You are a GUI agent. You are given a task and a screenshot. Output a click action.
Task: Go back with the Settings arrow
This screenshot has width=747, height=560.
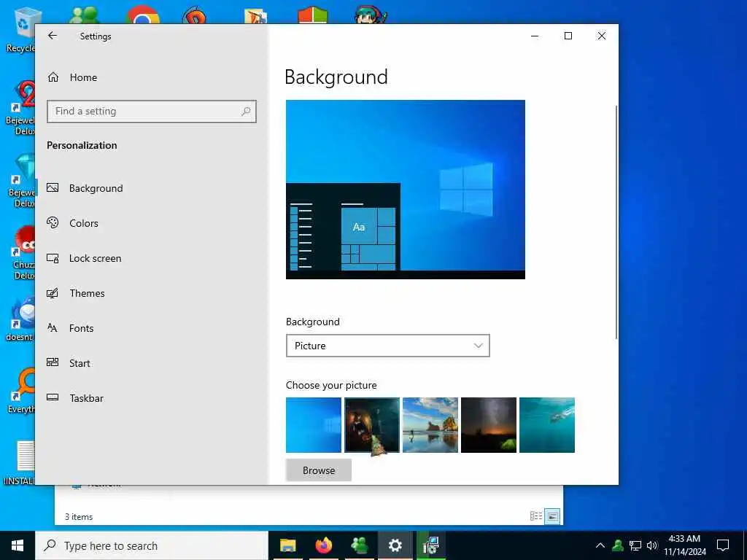point(53,36)
